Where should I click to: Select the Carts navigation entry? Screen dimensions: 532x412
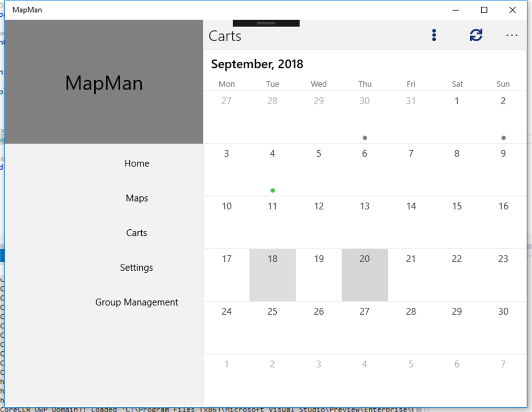click(x=137, y=232)
